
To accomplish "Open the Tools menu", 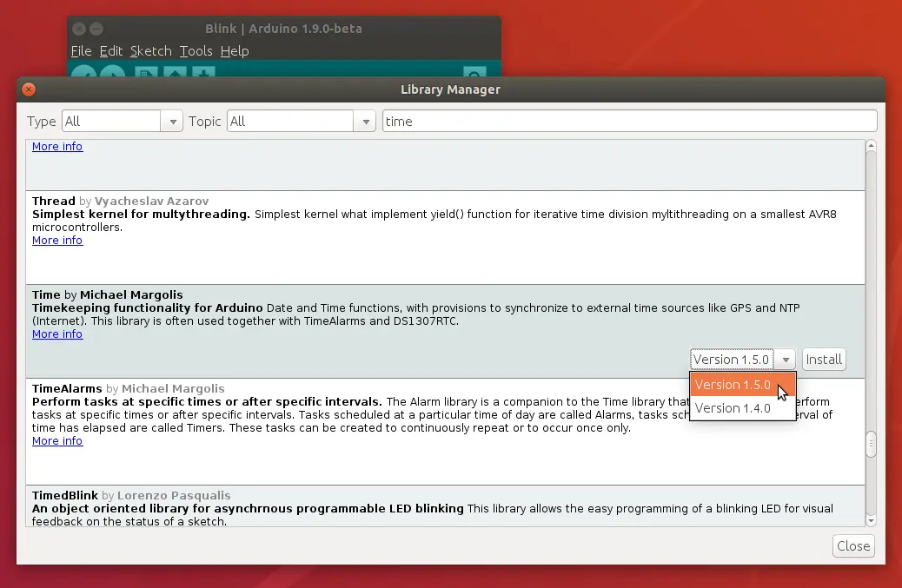I will point(196,51).
